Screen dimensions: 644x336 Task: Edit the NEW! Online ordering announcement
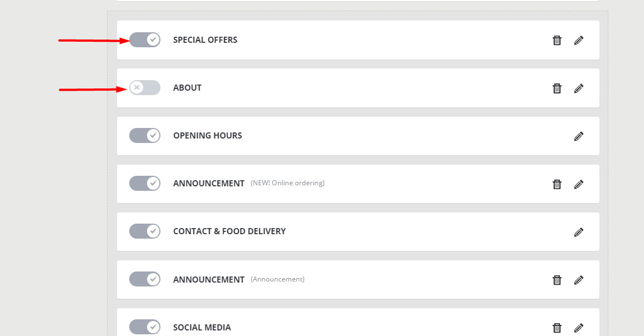point(579,184)
